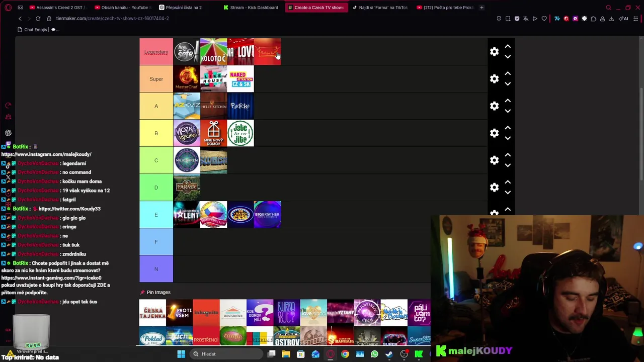
Task: Switch to Najdi si Farma TikTok tab
Action: click(380, 8)
